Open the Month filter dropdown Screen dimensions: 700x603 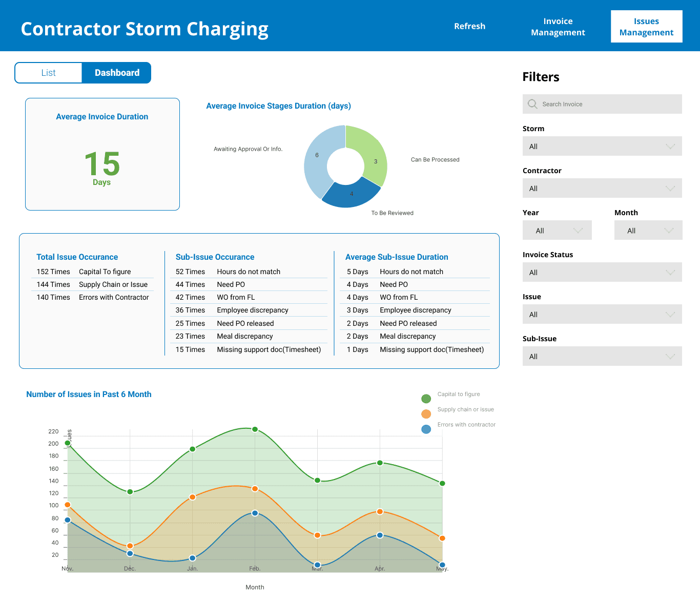pos(648,231)
